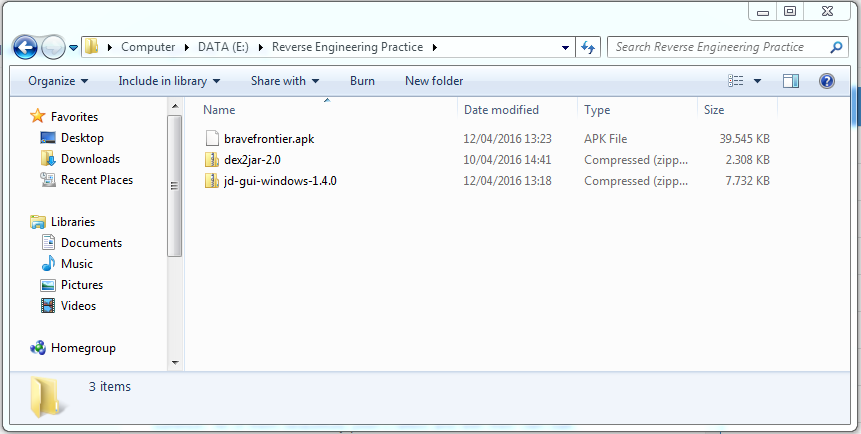861x434 pixels.
Task: Click the 7.732 KB size cell
Action: pyautogui.click(x=747, y=181)
